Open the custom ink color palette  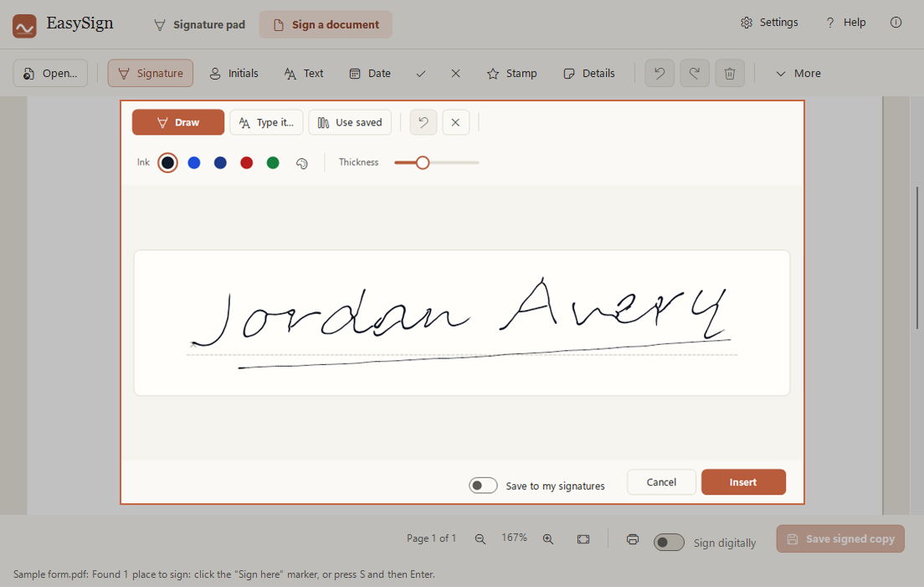click(301, 163)
